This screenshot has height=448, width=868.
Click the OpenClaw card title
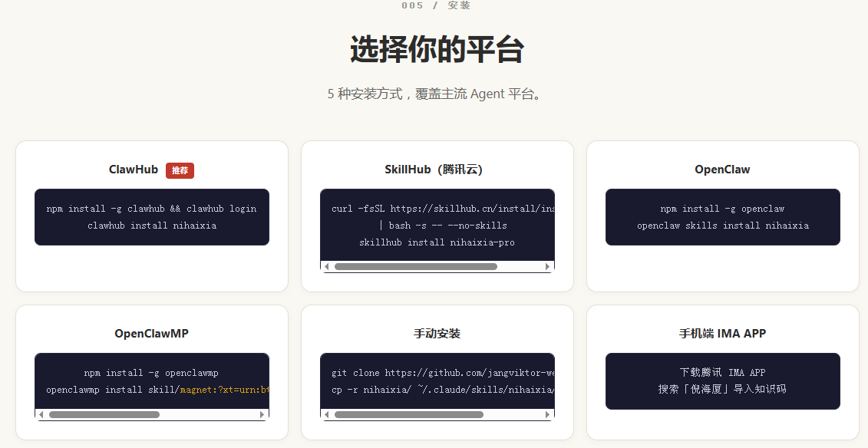[x=722, y=170]
